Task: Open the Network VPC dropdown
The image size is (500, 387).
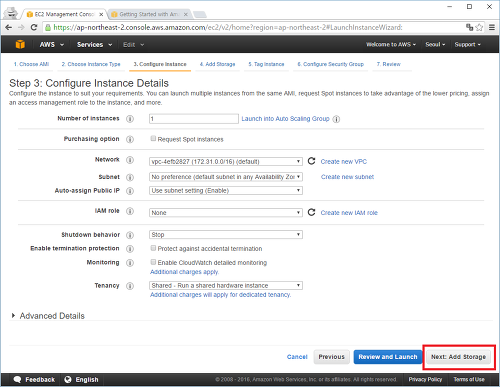Action: (x=226, y=162)
